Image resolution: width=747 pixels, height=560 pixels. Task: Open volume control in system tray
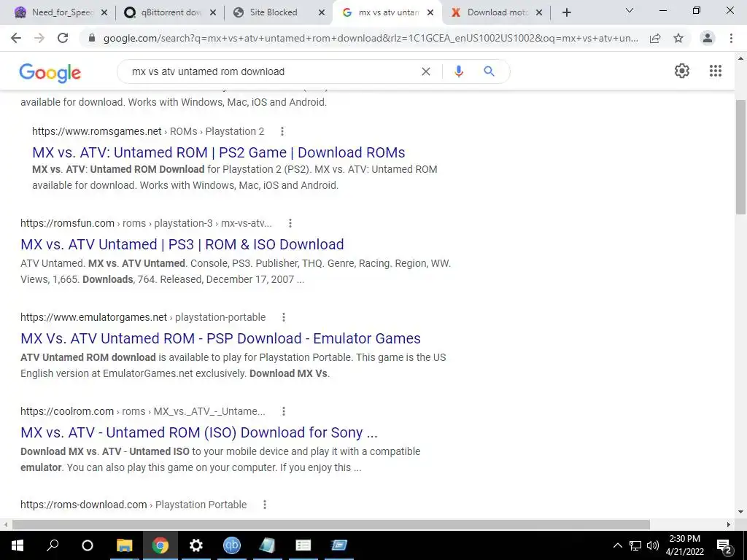click(x=653, y=545)
